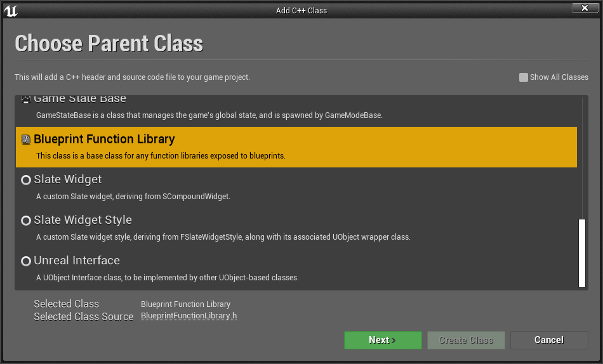Click the Unreal Engine logo icon
The image size is (603, 364).
click(10, 10)
